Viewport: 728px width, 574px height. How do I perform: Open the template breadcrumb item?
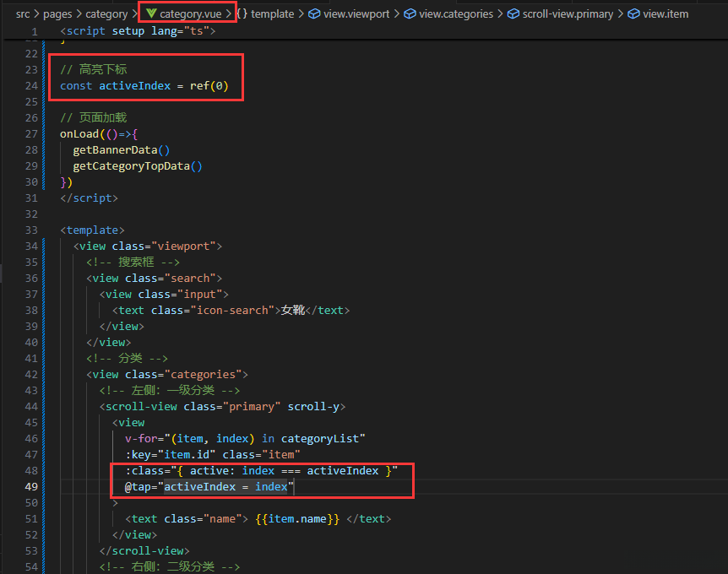click(x=272, y=14)
